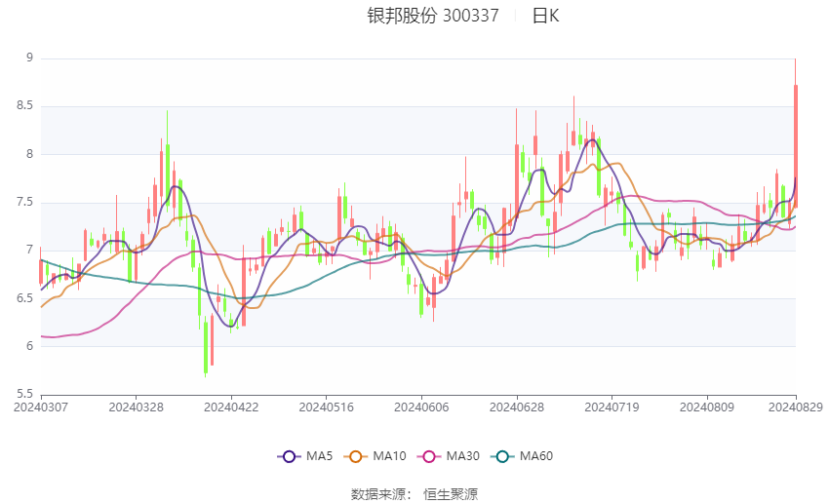829x504 pixels.
Task: Click the lowest green candlestick near 5.7
Action: click(x=206, y=346)
